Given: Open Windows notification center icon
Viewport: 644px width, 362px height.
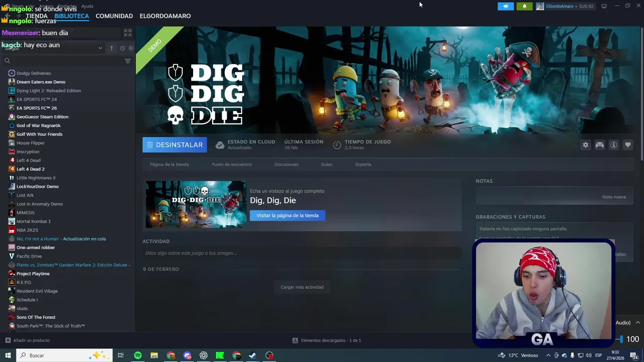Looking at the screenshot, I should point(633,355).
